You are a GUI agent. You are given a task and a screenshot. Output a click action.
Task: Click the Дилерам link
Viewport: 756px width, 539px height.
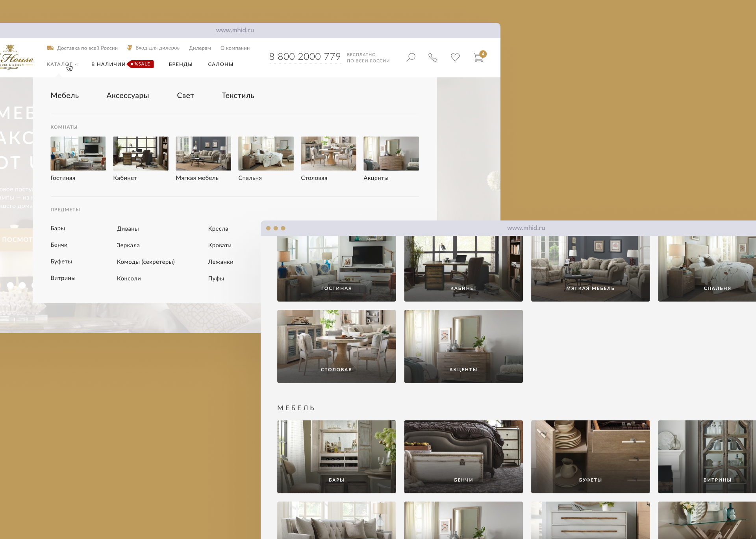[200, 48]
